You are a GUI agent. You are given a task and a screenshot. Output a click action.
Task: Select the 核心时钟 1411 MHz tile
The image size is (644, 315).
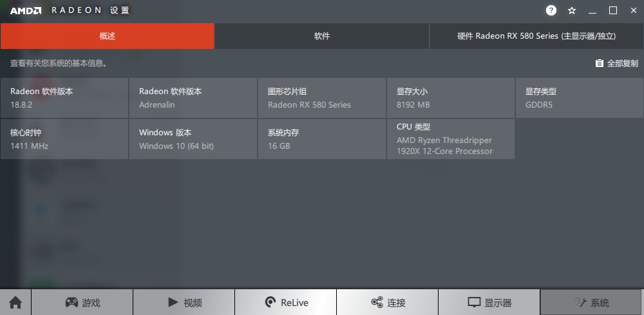click(64, 138)
